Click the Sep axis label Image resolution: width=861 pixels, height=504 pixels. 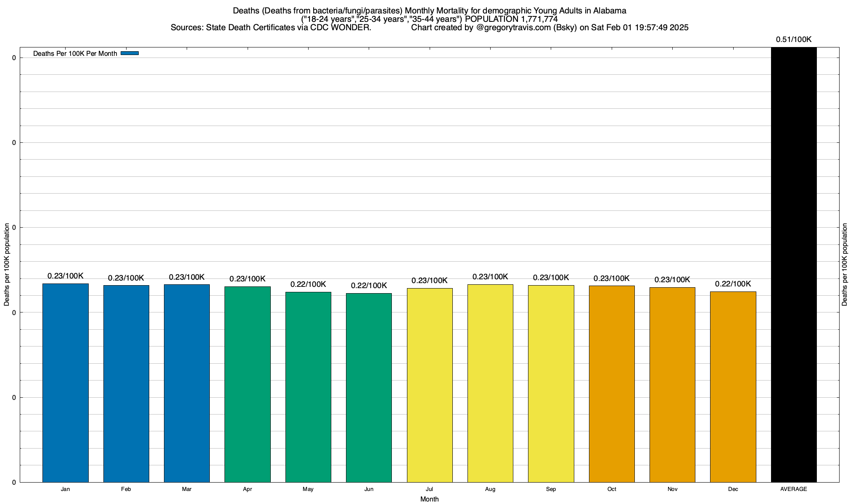[x=551, y=489]
